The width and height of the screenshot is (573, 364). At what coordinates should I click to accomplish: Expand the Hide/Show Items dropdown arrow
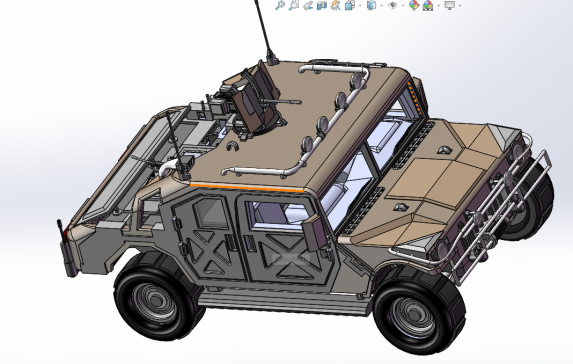click(x=403, y=5)
